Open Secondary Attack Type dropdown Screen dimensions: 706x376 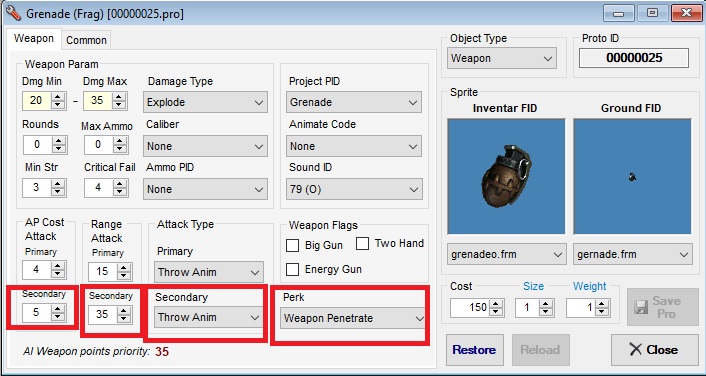pyautogui.click(x=209, y=317)
